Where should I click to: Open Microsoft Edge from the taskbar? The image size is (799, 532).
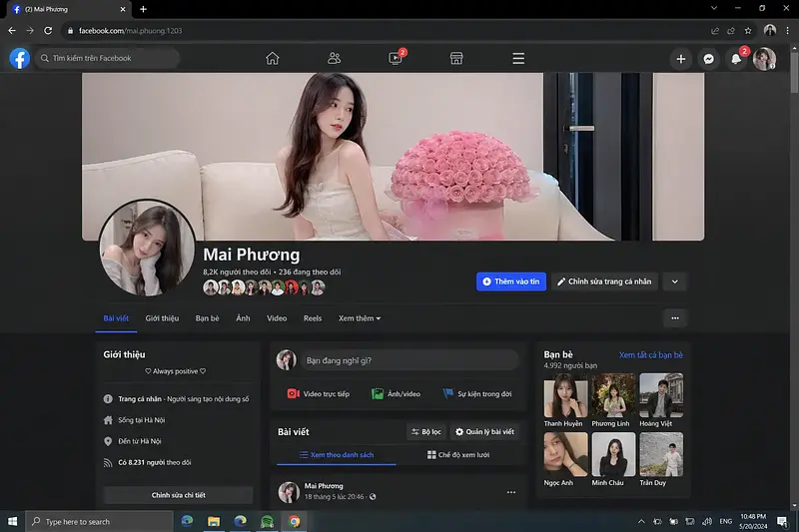[x=241, y=521]
